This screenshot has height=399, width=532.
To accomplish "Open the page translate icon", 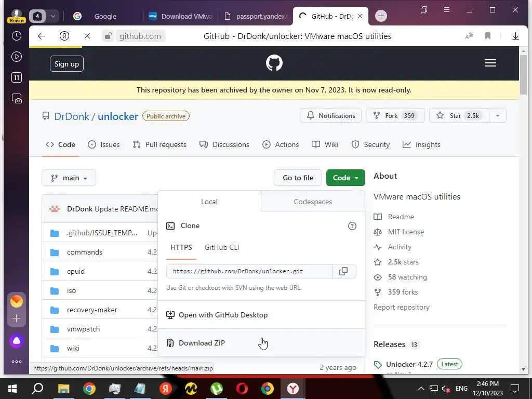I will (x=469, y=36).
